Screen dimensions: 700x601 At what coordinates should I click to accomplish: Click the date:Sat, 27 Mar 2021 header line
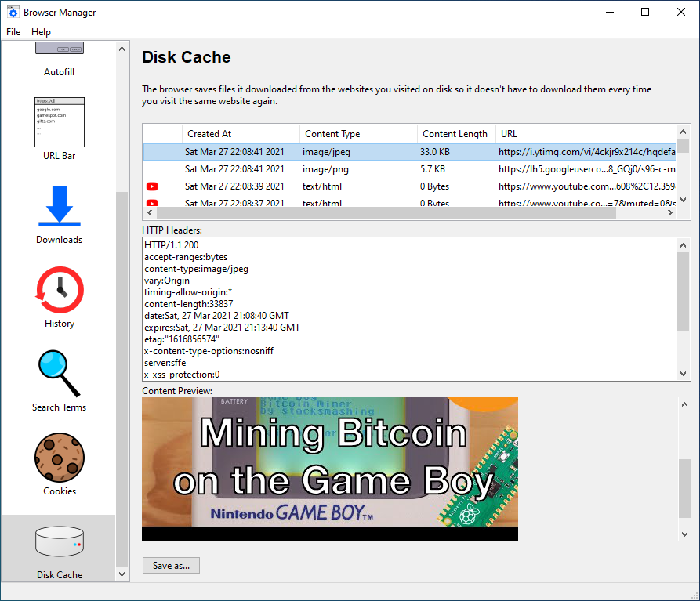[216, 316]
